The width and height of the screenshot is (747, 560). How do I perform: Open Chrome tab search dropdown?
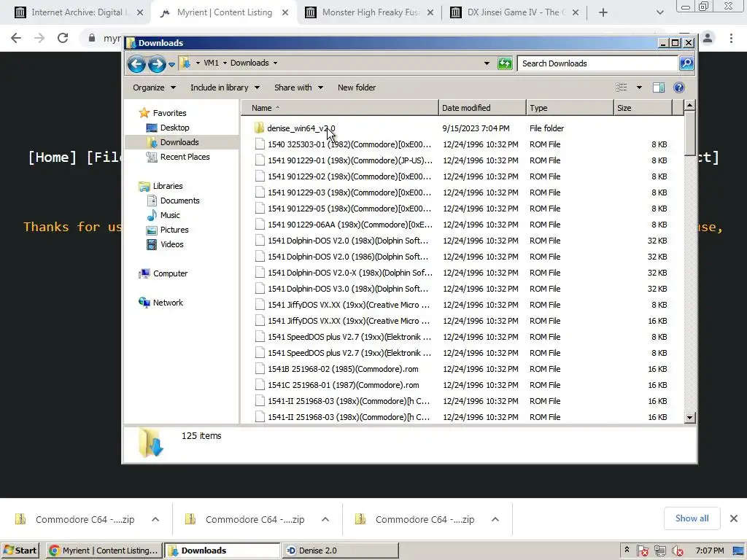coord(659,13)
